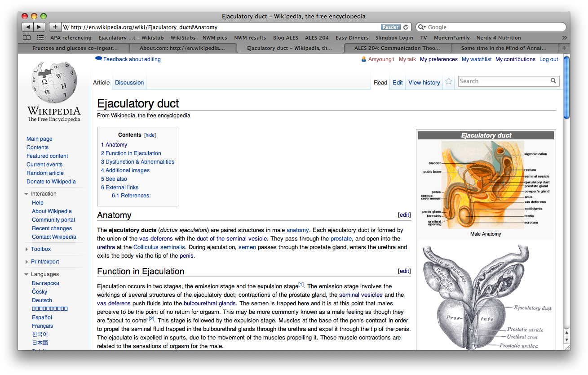
Task: Open the Male Anatomy diagram image
Action: click(x=486, y=185)
